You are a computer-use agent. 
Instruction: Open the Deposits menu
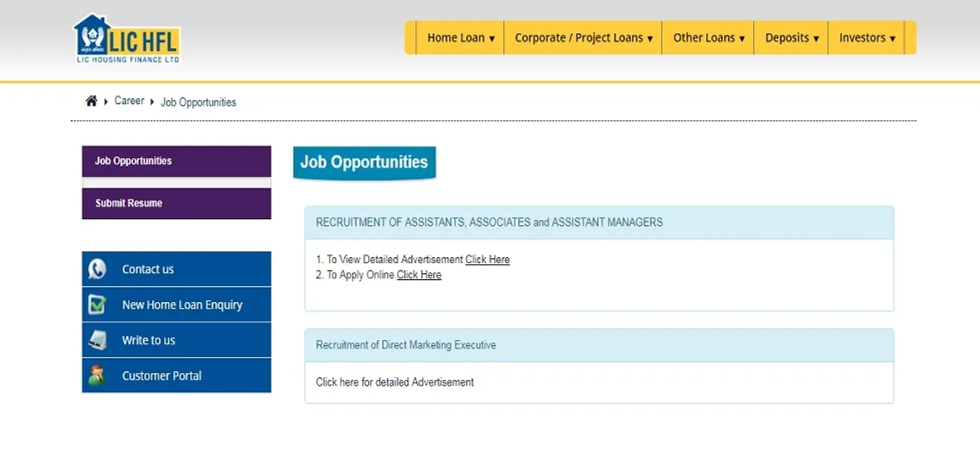coord(792,37)
